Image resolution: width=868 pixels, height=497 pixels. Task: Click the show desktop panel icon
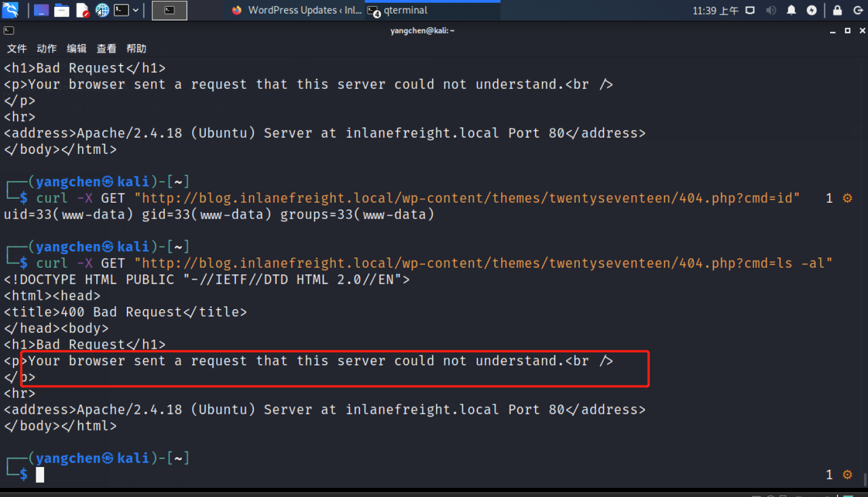pyautogui.click(x=41, y=10)
